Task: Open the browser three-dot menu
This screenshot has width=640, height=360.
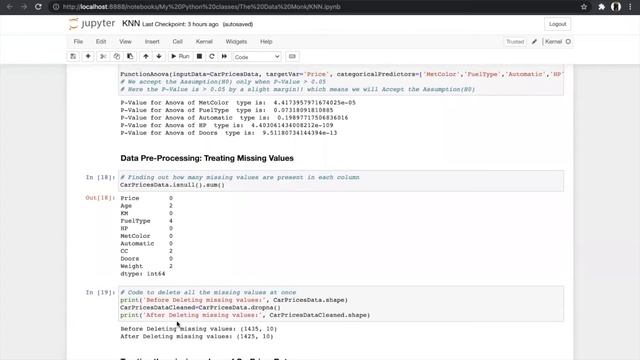Action: pos(630,7)
